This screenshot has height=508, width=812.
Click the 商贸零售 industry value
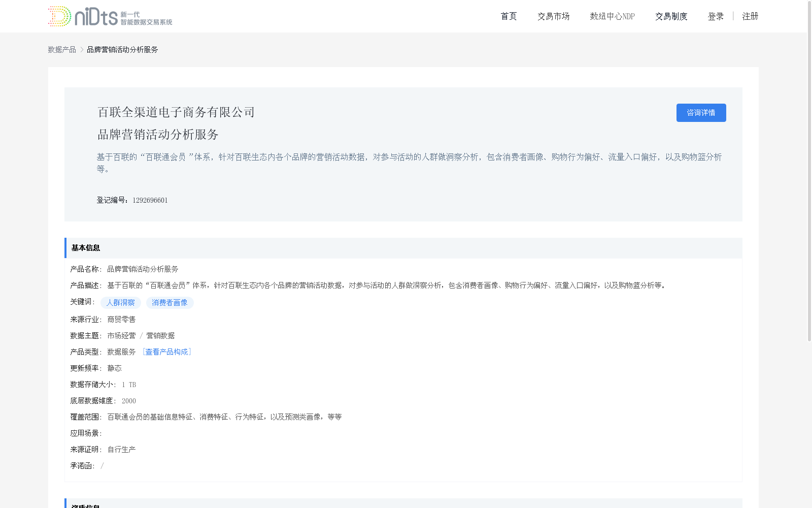coord(121,320)
